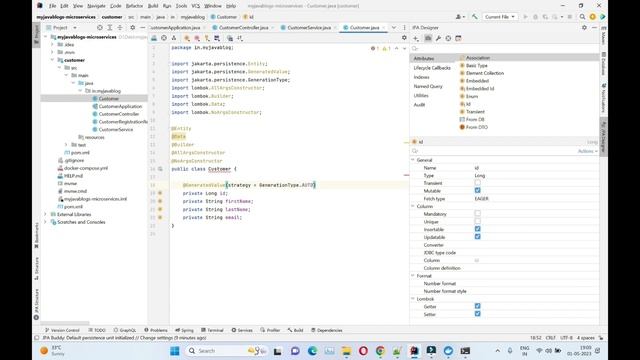
Task: Open the Database side tool window
Action: (603, 64)
